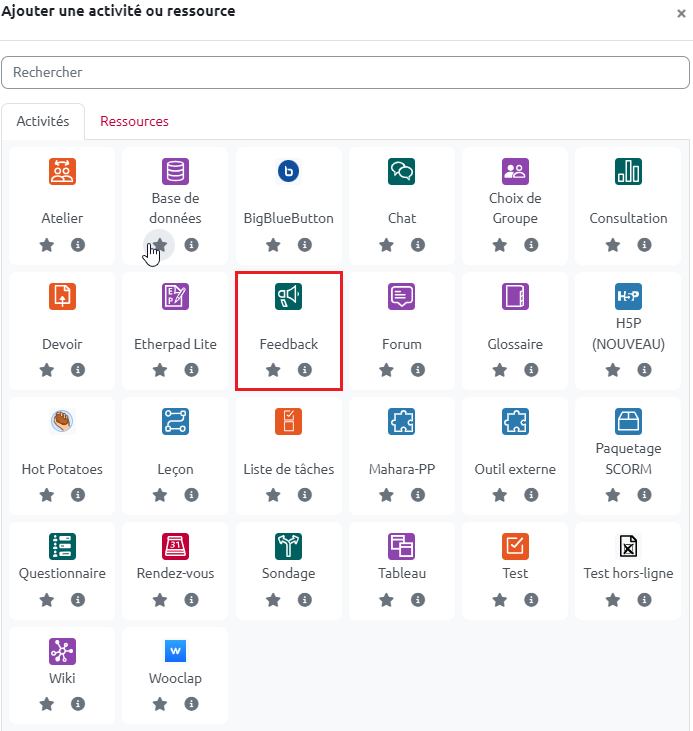Pick the Hot Potatoes activity icon
The width and height of the screenshot is (693, 731).
[62, 422]
